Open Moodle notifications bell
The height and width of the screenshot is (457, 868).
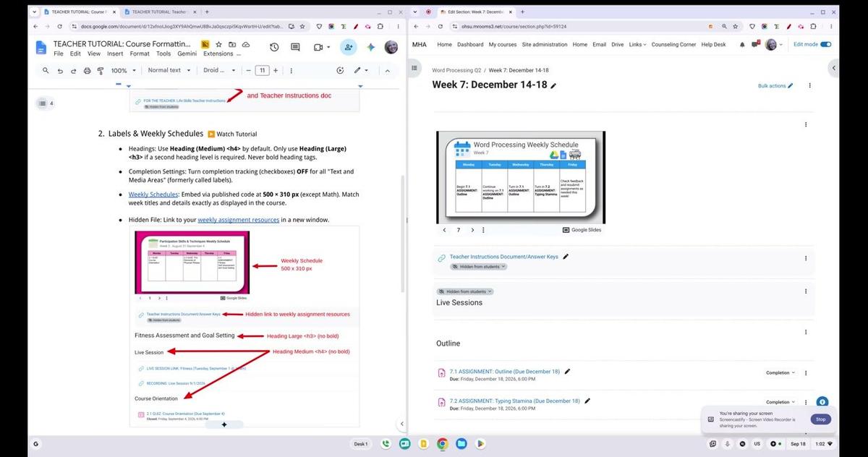(742, 44)
